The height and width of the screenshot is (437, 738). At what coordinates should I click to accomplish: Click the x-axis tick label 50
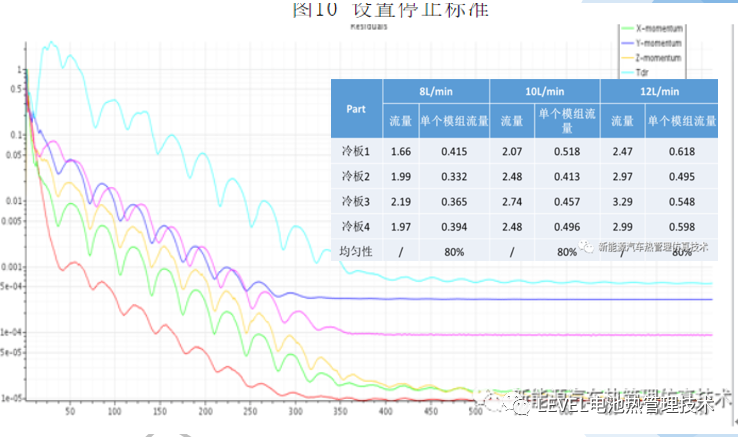pos(70,411)
